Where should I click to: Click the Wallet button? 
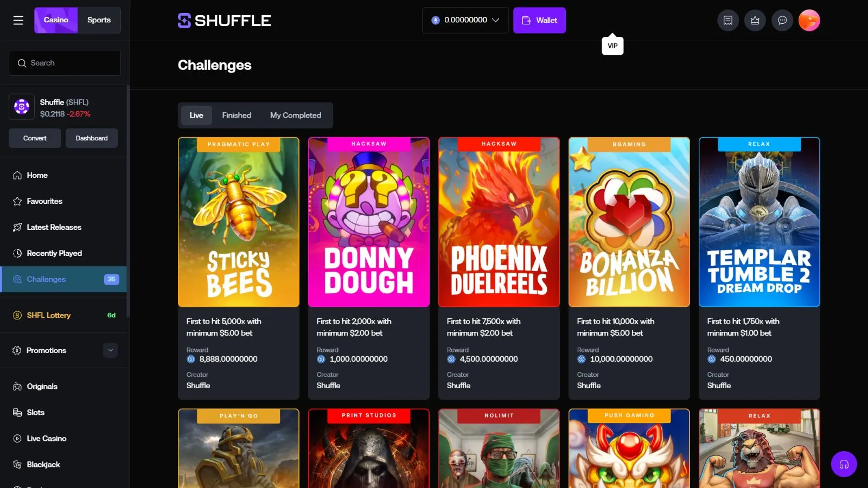pos(539,20)
